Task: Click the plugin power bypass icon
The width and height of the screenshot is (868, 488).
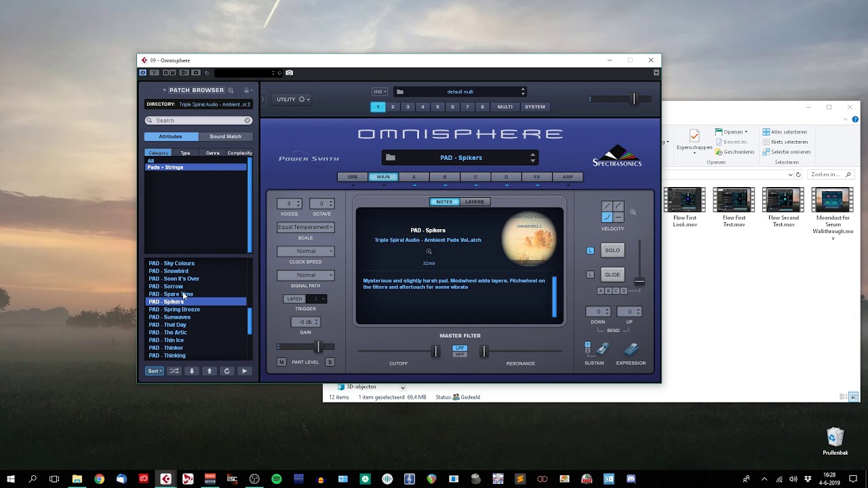Action: [142, 73]
